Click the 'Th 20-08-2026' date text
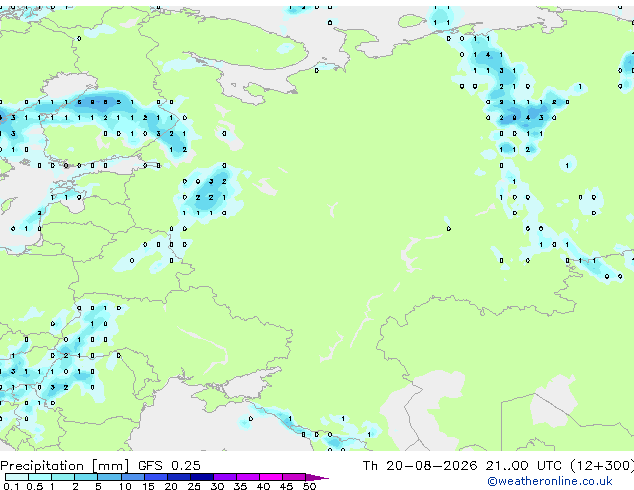This screenshot has width=634, height=490. pyautogui.click(x=420, y=465)
